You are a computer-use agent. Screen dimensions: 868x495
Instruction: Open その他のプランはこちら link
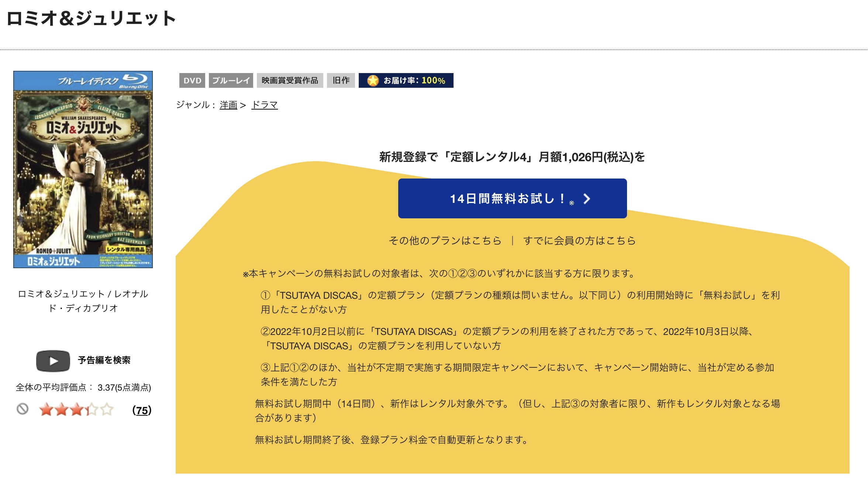pos(445,240)
